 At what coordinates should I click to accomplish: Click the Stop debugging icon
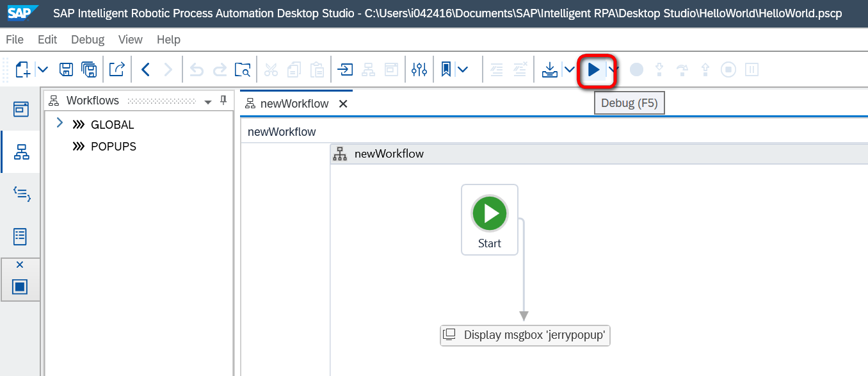pos(728,69)
